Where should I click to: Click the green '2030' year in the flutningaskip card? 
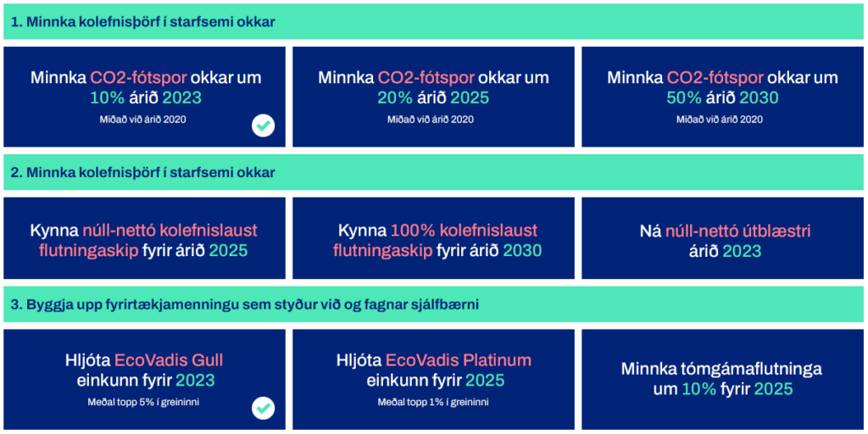click(x=522, y=251)
